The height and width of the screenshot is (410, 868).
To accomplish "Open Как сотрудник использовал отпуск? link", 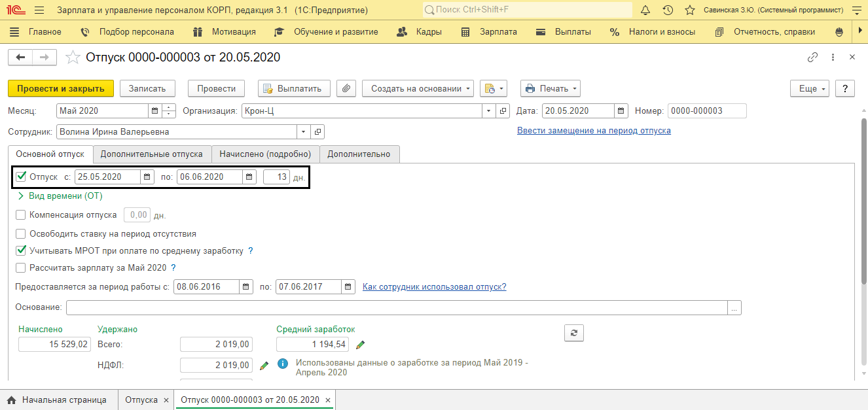I will pyautogui.click(x=435, y=286).
